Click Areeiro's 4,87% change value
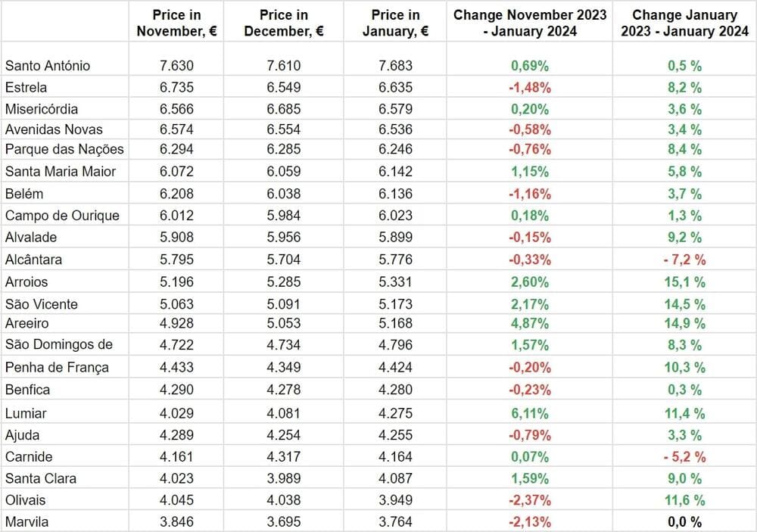The width and height of the screenshot is (757, 532). tap(530, 324)
